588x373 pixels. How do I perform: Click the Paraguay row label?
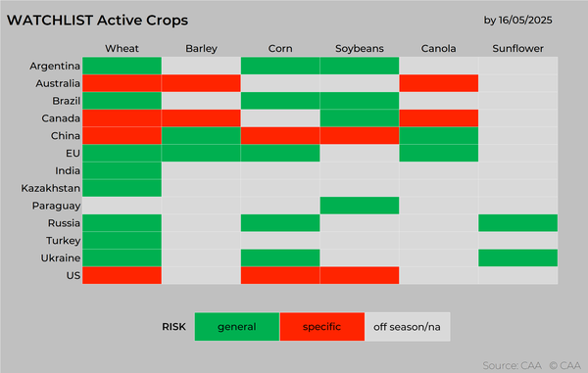pos(56,206)
